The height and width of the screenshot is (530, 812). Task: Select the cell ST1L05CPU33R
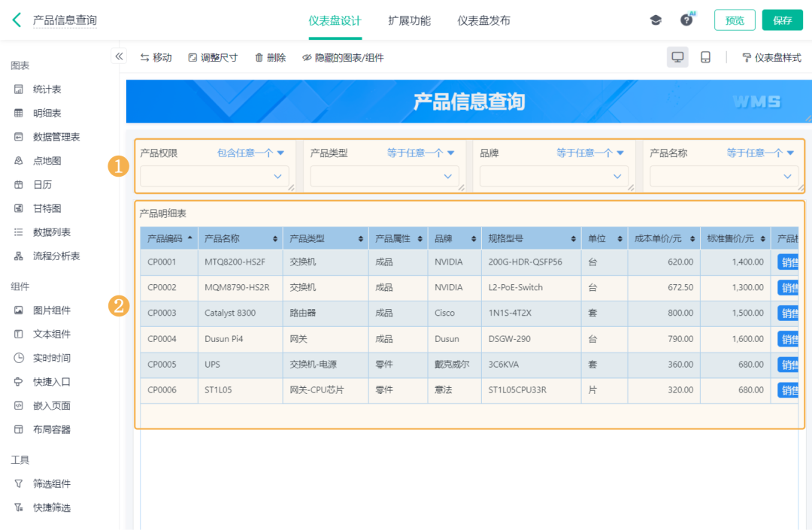[532, 390]
